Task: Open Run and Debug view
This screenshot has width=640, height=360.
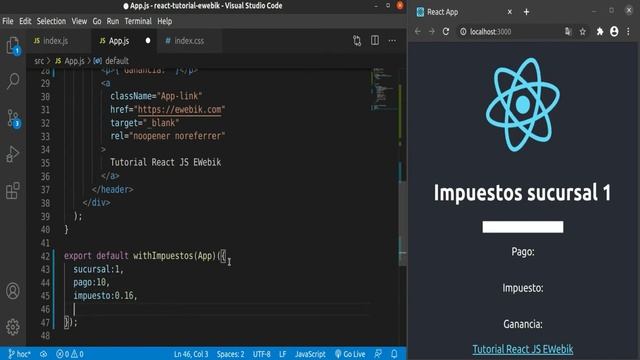Action: pyautogui.click(x=13, y=154)
